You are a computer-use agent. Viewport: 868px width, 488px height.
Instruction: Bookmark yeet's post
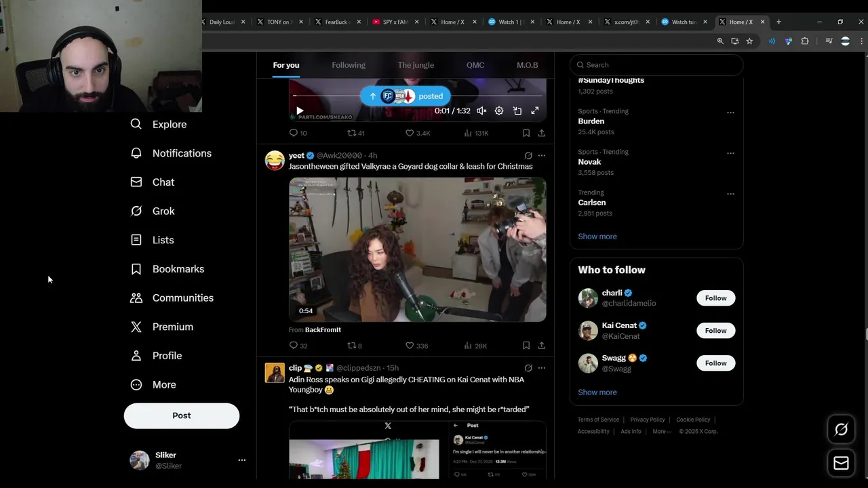pos(526,346)
